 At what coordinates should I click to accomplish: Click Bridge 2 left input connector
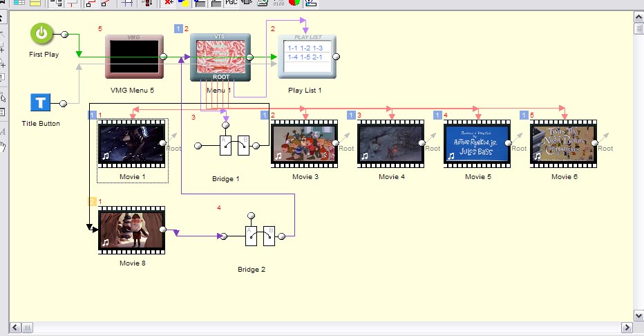223,236
